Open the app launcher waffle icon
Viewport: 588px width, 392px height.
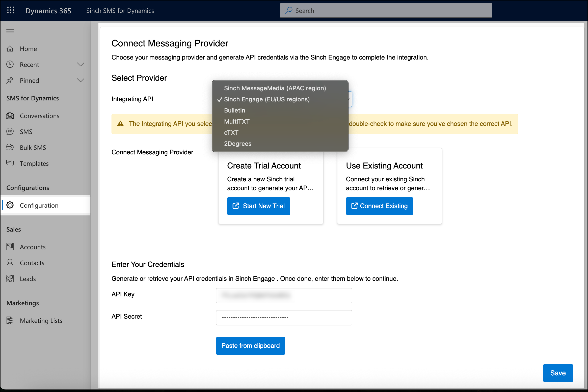(x=10, y=10)
